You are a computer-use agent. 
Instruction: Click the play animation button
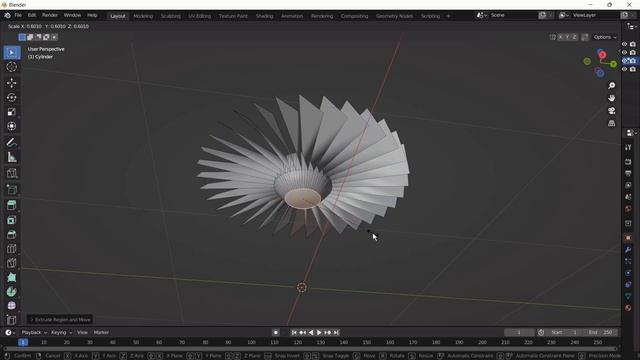[319, 333]
